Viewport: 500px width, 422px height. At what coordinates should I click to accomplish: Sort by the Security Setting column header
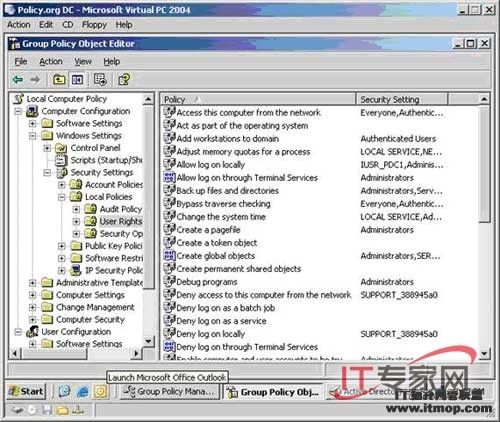401,99
